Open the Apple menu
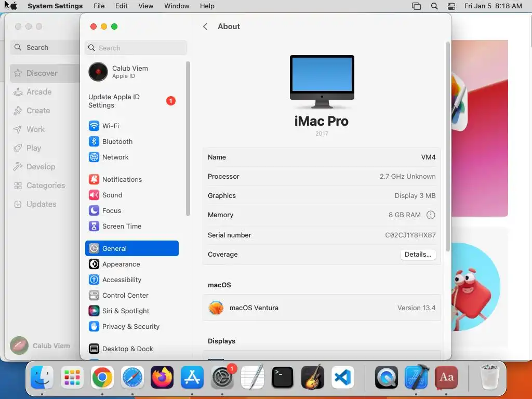This screenshot has width=532, height=399. click(x=14, y=6)
